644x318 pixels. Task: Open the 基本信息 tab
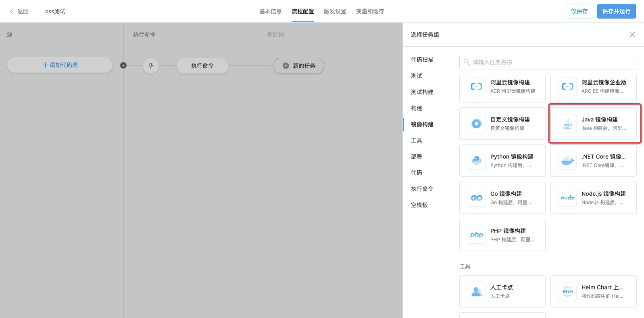271,11
